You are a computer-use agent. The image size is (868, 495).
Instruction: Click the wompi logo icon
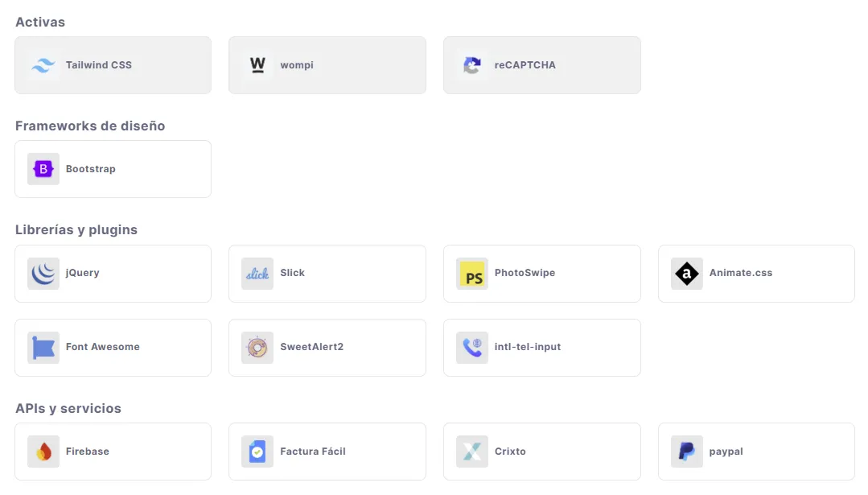coord(257,65)
